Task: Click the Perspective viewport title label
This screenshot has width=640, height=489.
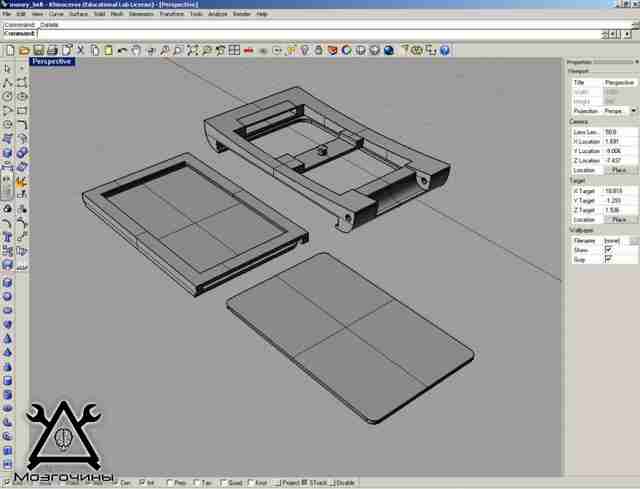Action: click(x=52, y=62)
